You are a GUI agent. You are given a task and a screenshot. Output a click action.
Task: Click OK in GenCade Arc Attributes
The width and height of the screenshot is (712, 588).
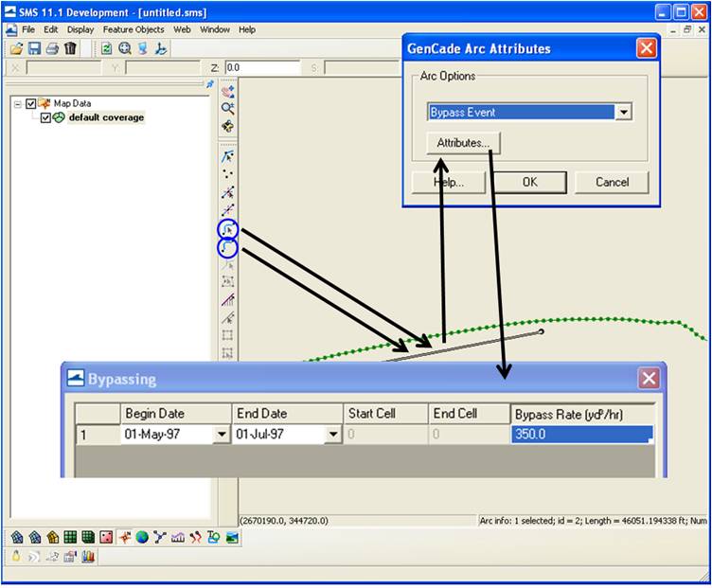pyautogui.click(x=530, y=183)
